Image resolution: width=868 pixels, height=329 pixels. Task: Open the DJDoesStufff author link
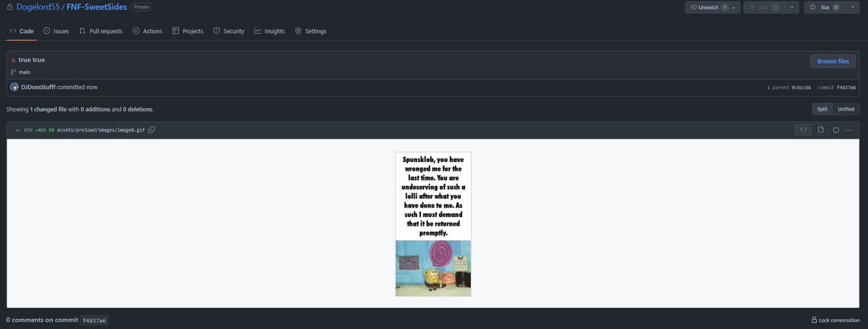40,87
